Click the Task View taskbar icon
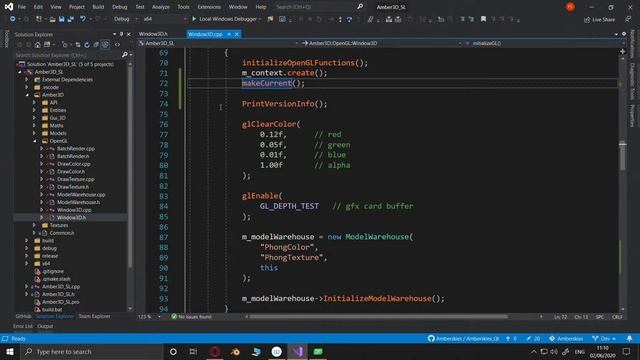Screen dimensions: 640x360 click(x=193, y=351)
